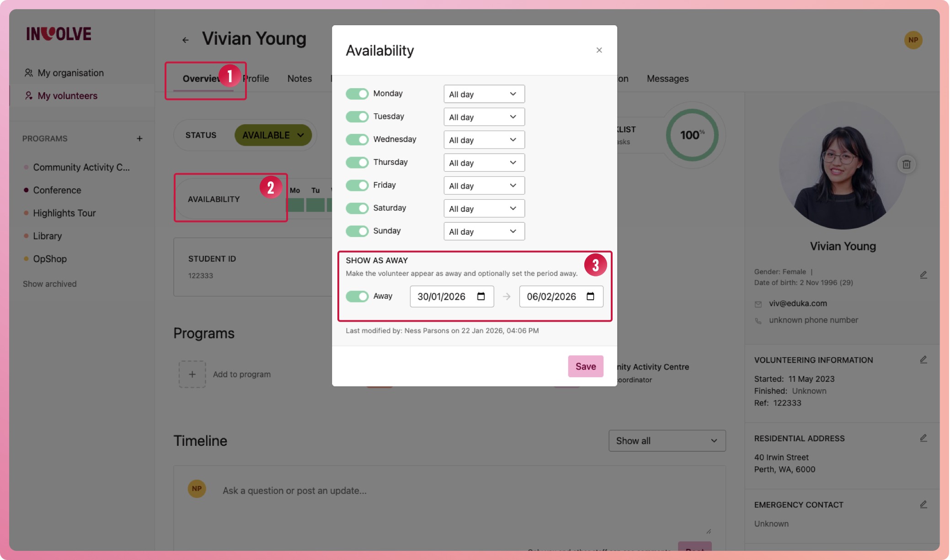The height and width of the screenshot is (560, 950).
Task: Click the emergency contact edit pencil icon
Action: pyautogui.click(x=923, y=504)
